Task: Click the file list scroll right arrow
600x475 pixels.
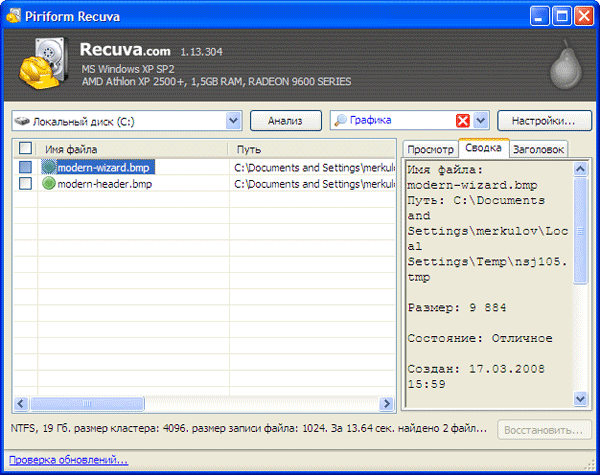Action: tap(387, 404)
